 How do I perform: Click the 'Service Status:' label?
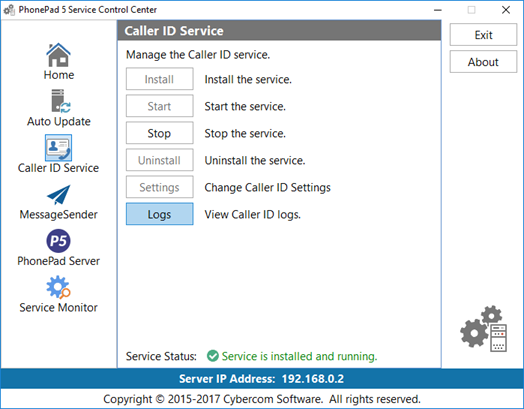pos(161,357)
